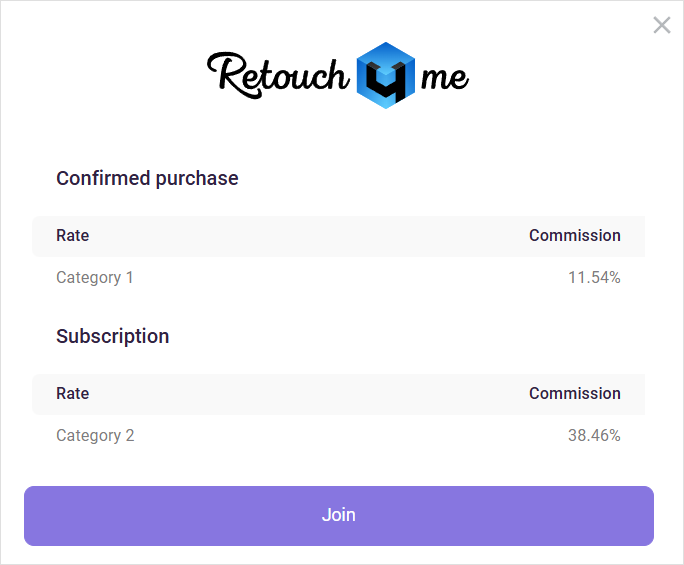Select the Category 1 rate label

pyautogui.click(x=95, y=278)
